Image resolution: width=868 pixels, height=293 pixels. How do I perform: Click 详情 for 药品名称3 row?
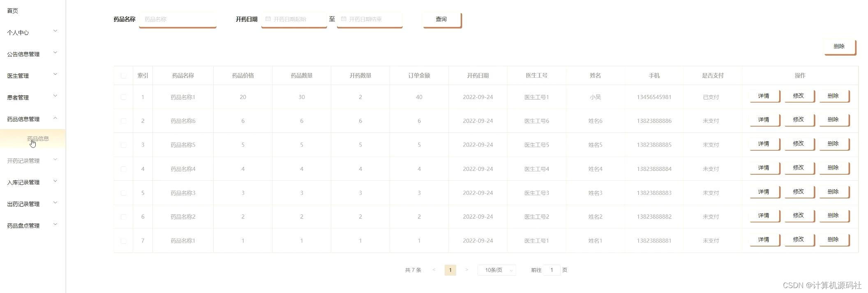[x=764, y=192]
